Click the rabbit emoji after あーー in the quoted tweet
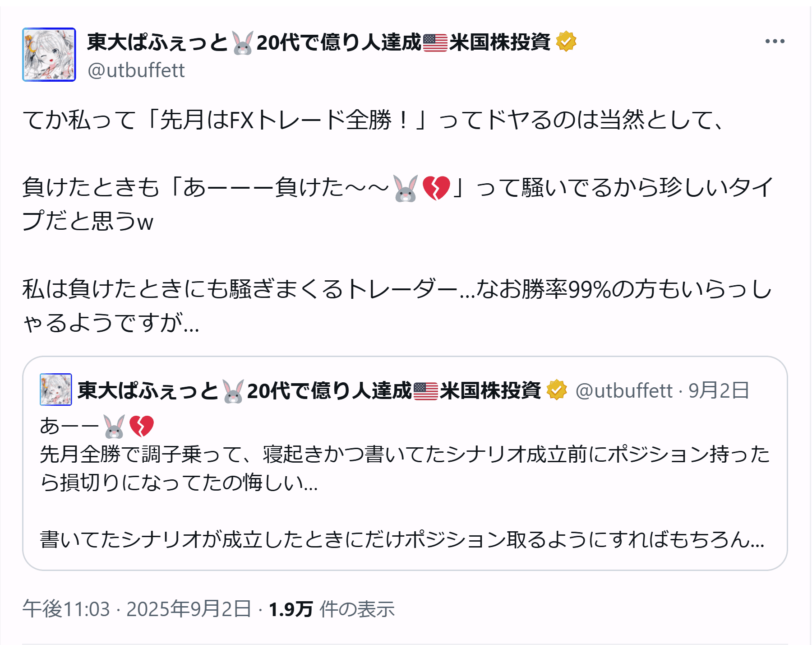Screen dimensions: 812x645 (114, 426)
